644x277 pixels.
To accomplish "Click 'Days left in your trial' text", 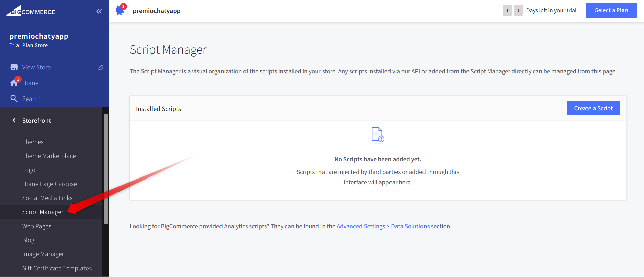I will (552, 10).
